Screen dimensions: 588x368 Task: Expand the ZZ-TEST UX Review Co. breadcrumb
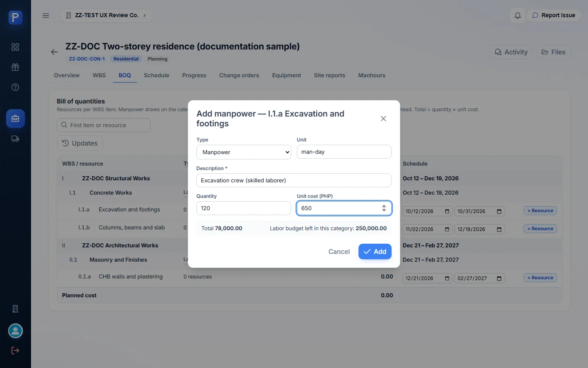[106, 16]
